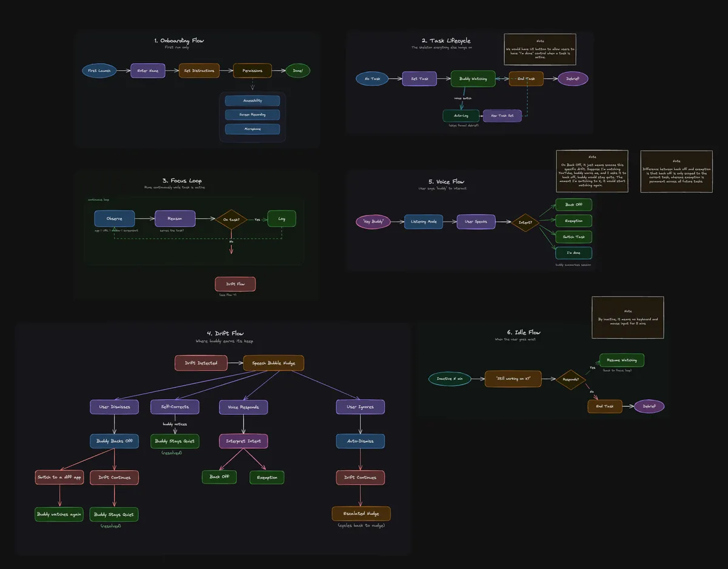Select the Interpret Intent node
This screenshot has height=569, width=728.
pyautogui.click(x=243, y=441)
